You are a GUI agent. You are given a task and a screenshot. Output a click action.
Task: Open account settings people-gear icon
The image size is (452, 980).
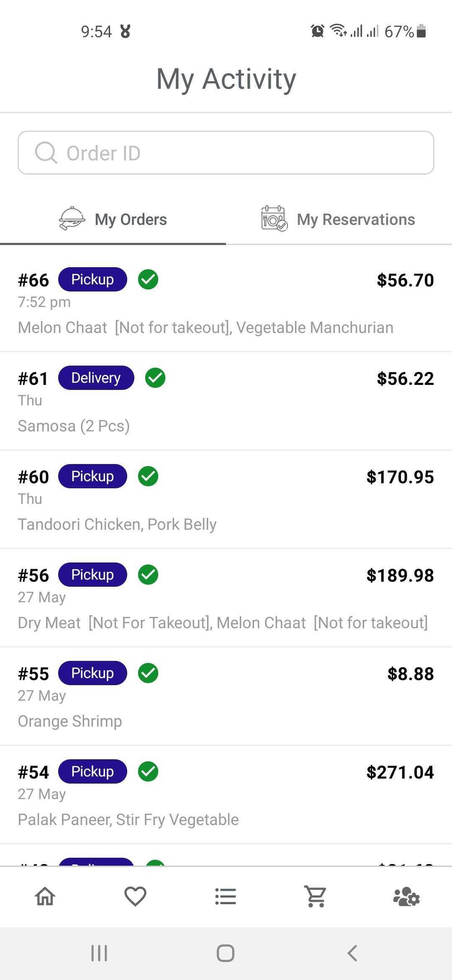406,897
